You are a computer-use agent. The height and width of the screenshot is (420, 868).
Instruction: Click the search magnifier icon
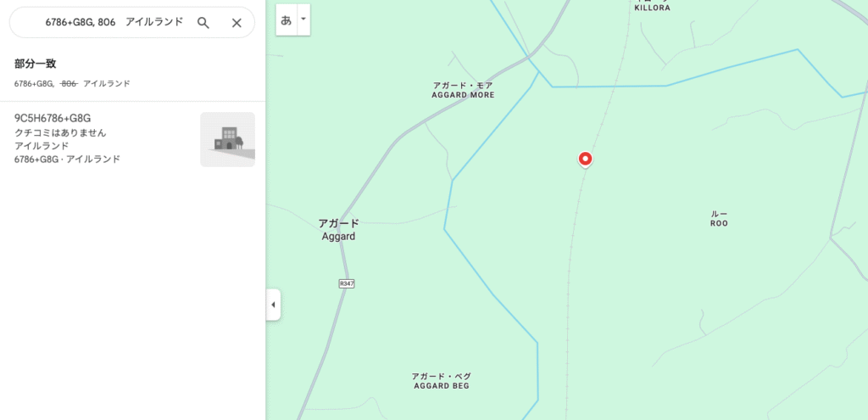click(x=203, y=23)
